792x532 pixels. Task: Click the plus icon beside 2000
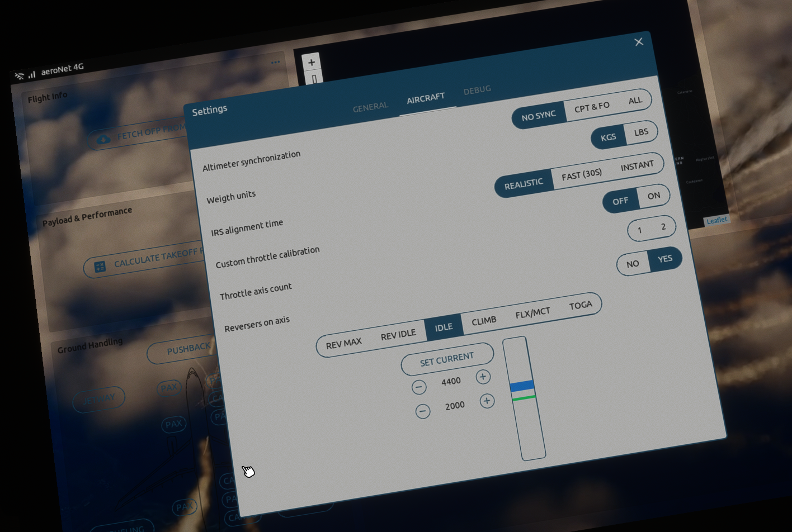pos(487,401)
